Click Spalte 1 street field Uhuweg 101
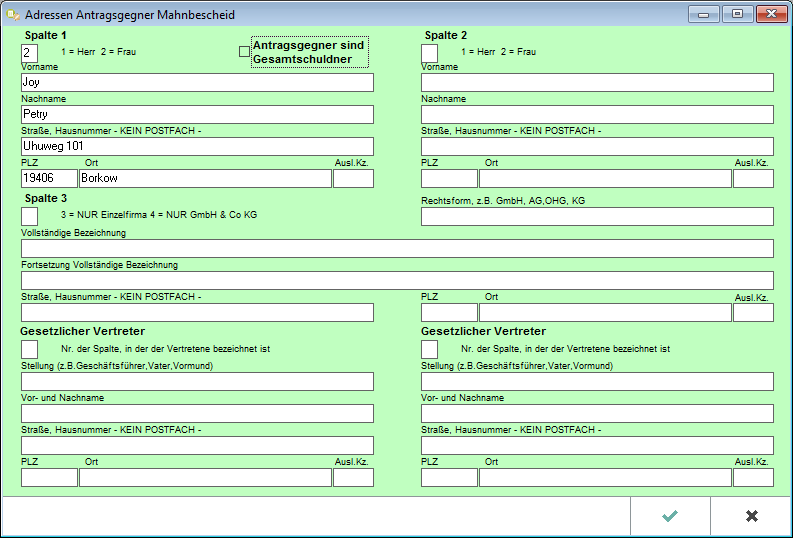Viewport: 793px width, 538px height. [197, 146]
